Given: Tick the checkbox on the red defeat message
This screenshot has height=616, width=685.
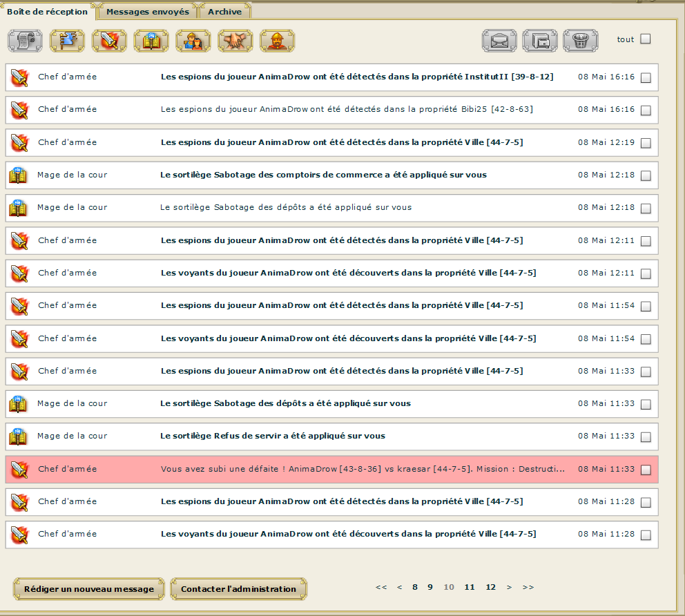Looking at the screenshot, I should [x=646, y=470].
